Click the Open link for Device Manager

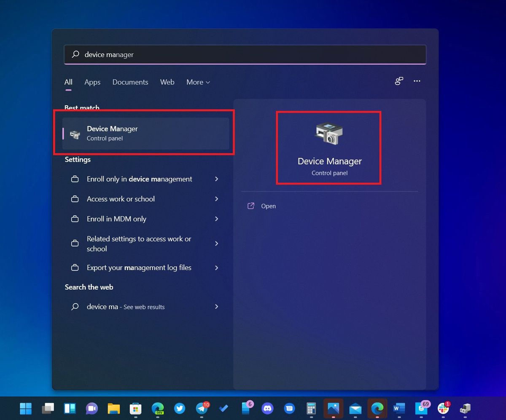click(x=268, y=206)
